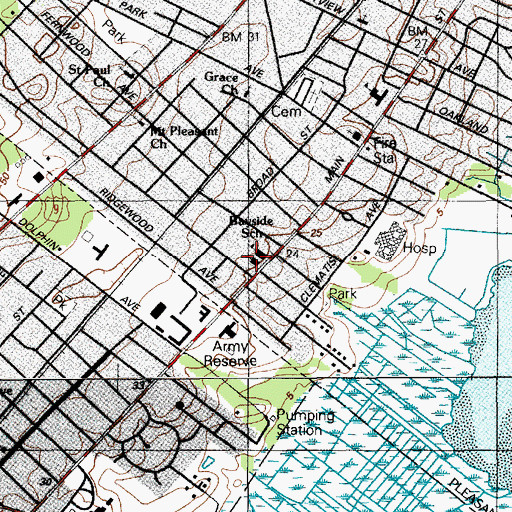This screenshot has height=512, width=512.
Task: Click the St Paul Ch label
Action: point(89,76)
